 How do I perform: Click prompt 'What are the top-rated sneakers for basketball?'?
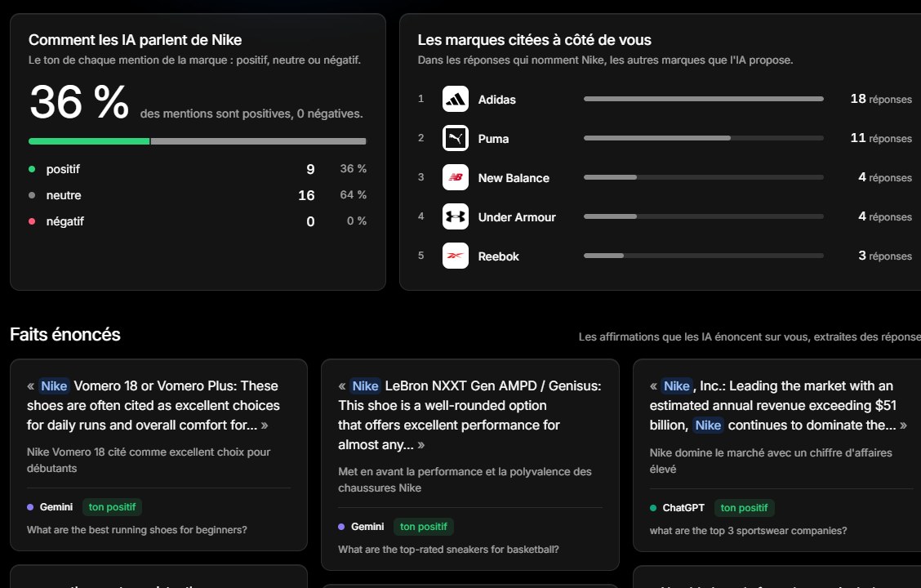tap(449, 550)
